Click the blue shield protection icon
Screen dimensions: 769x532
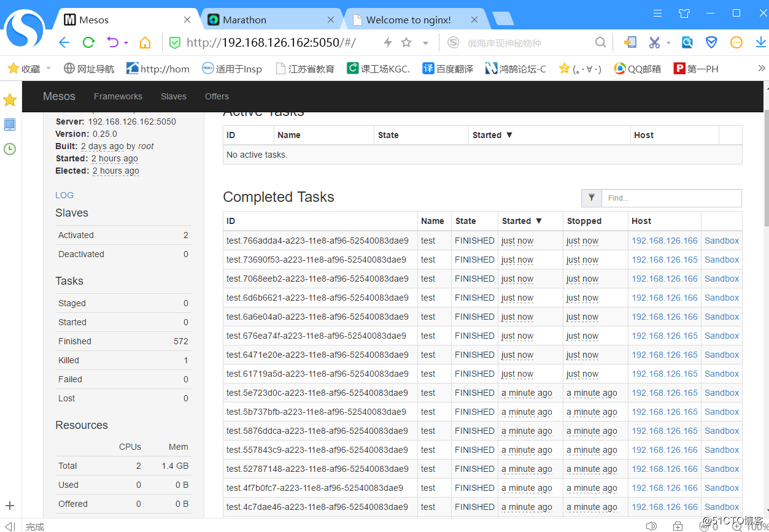coord(711,42)
